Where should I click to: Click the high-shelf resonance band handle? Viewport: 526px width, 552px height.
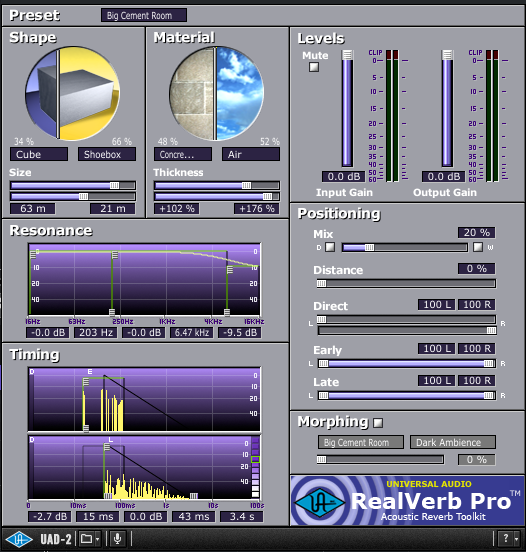pos(230,270)
